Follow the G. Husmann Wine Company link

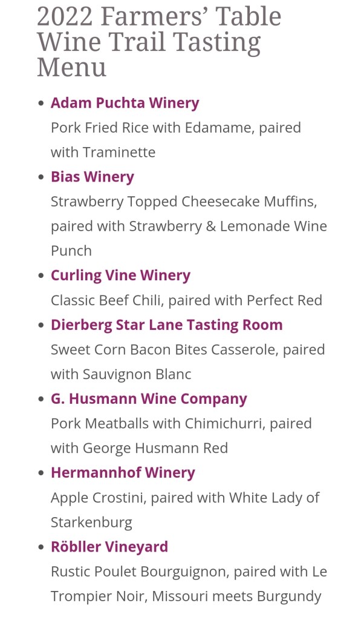149,399
